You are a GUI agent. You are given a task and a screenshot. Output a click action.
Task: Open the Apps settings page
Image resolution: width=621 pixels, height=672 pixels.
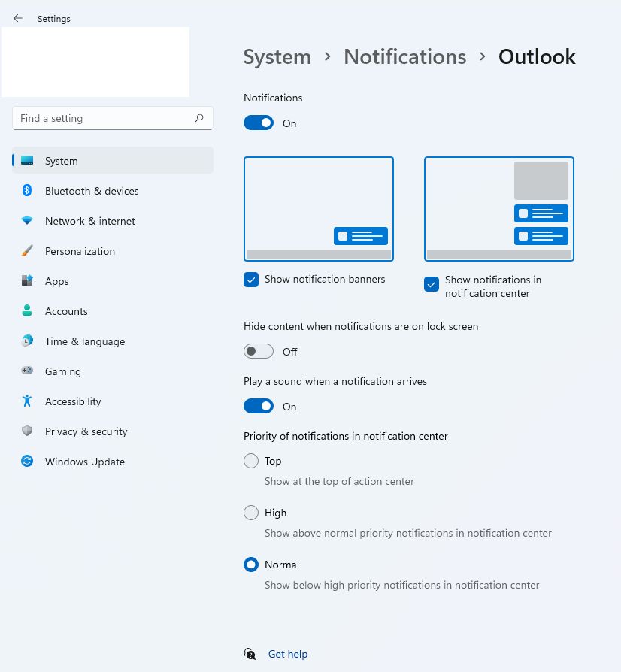pos(113,280)
